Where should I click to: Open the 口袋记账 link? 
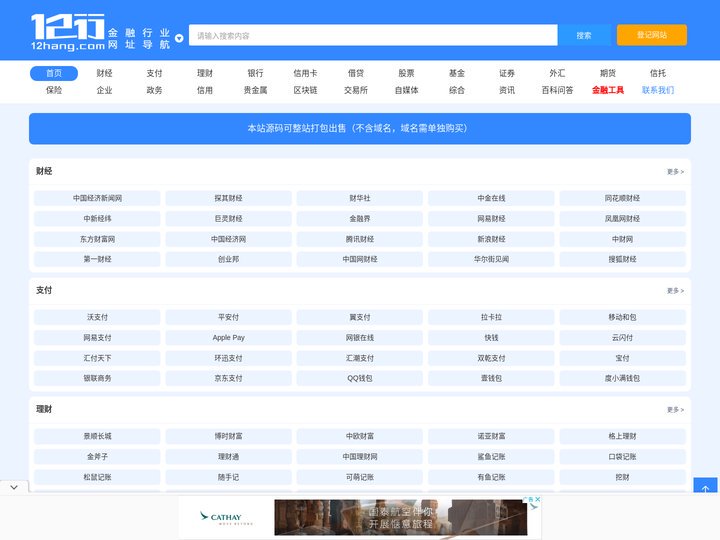pos(622,456)
